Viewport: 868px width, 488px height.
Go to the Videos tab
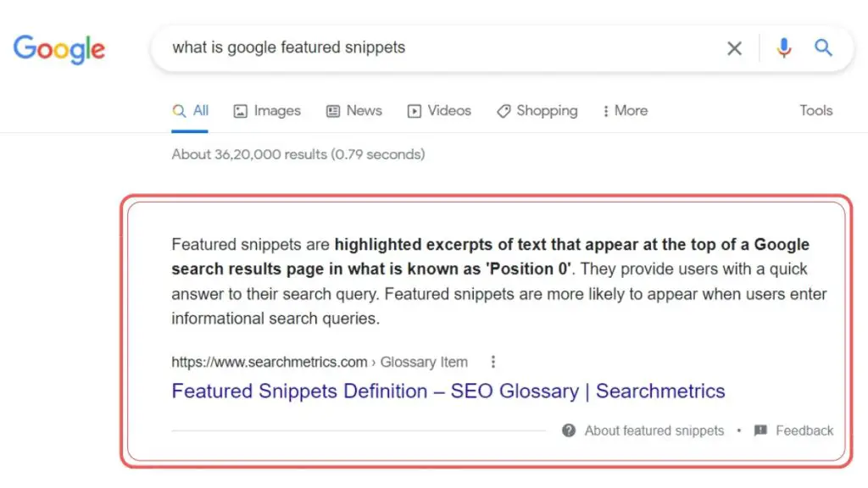(439, 111)
